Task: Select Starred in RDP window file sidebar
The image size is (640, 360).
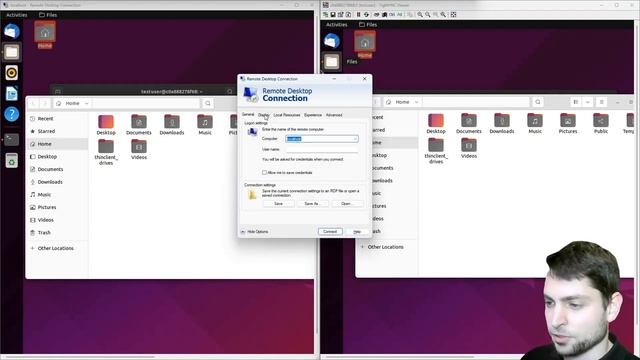Action: point(57,131)
